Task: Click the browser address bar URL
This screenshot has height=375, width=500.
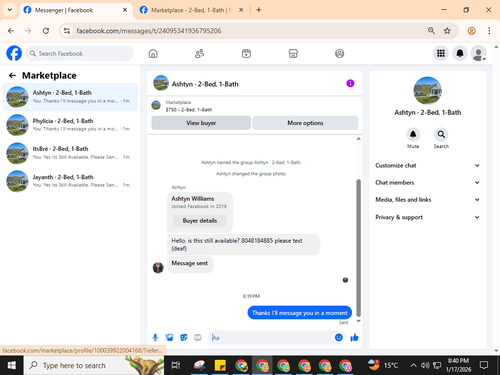Action: pos(149,31)
